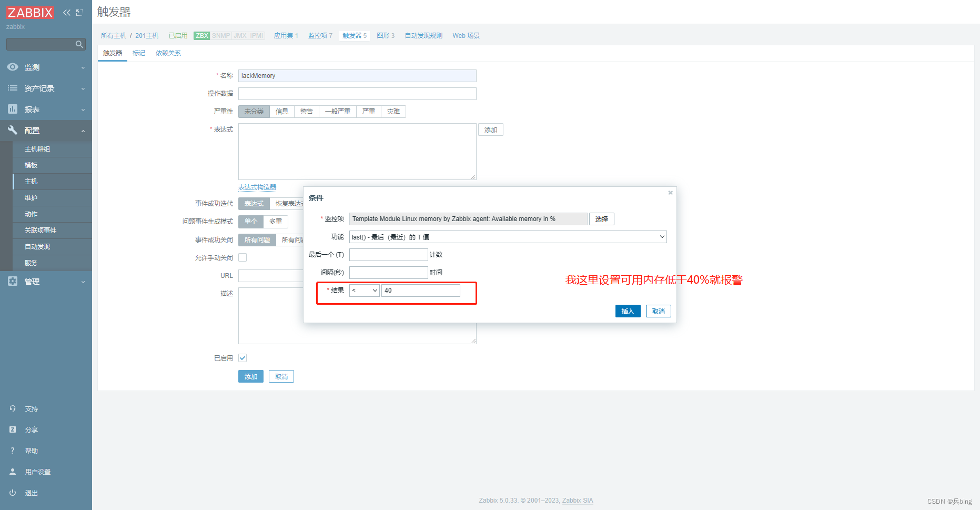Toggle sidebar hide mode icon
Image resolution: width=980 pixels, height=510 pixels.
[79, 13]
